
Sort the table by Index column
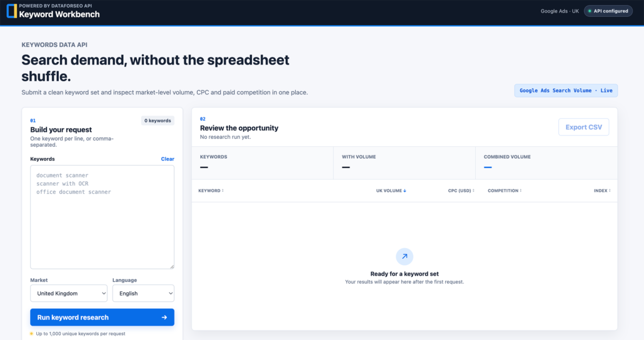602,191
